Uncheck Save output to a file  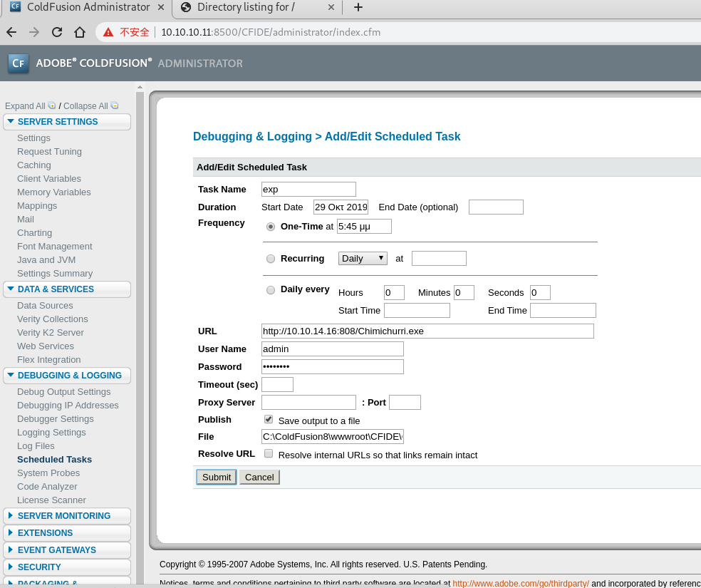click(269, 419)
